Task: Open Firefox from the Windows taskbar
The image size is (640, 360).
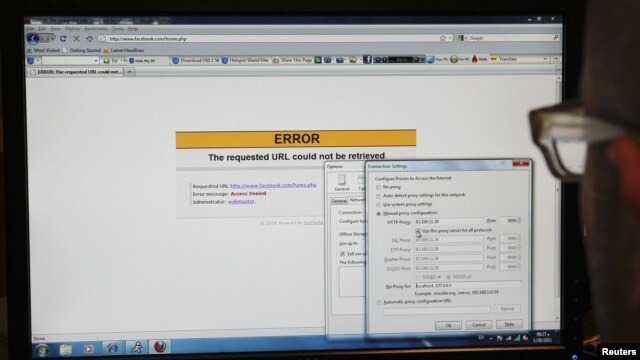Action: 160,347
